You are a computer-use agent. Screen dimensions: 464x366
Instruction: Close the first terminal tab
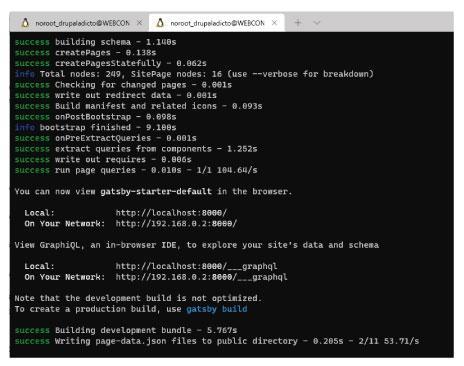point(139,23)
